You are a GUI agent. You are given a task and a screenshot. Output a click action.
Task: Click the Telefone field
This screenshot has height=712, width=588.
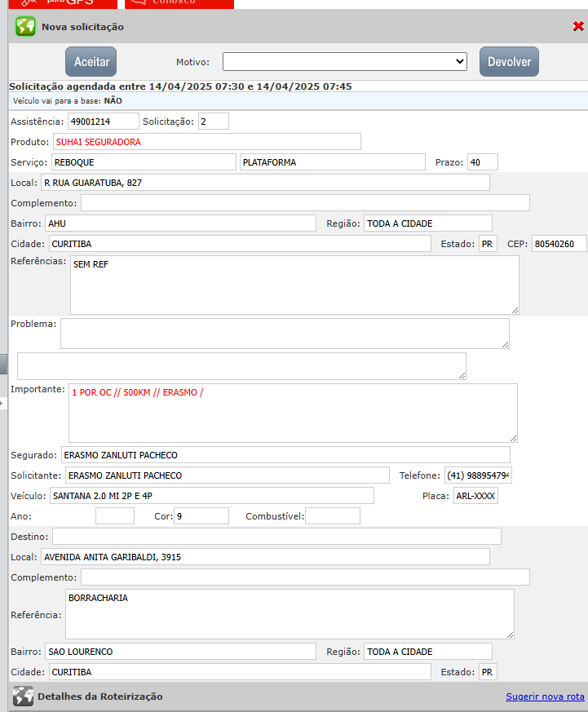pyautogui.click(x=477, y=475)
